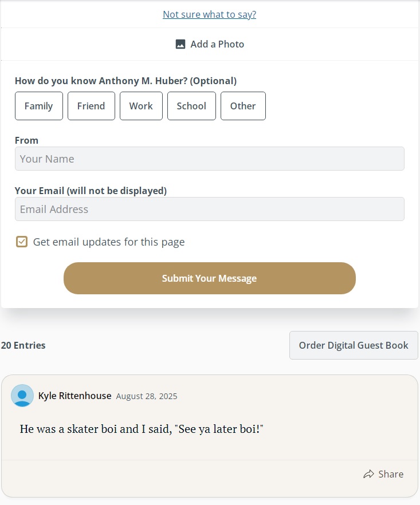Image resolution: width=420 pixels, height=505 pixels.
Task: Click the photo icon beside Add a Photo
Action: (x=180, y=44)
